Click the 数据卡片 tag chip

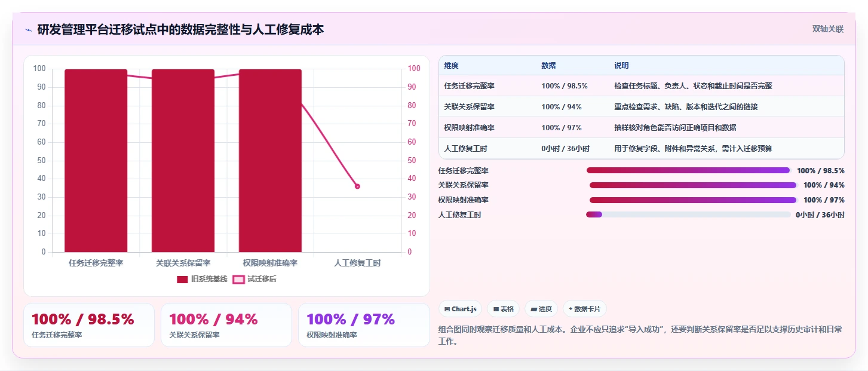pyautogui.click(x=585, y=309)
